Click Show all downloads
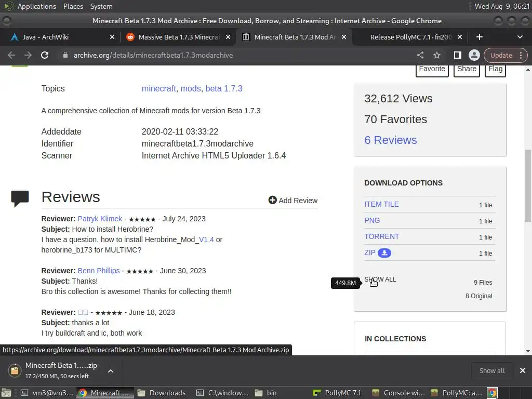Viewport: 532px width, 399px height. click(491, 370)
